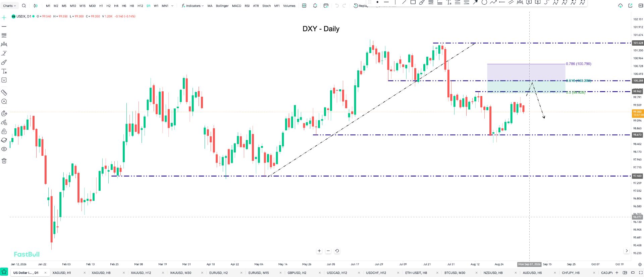The width and height of the screenshot is (644, 277).
Task: Expand more timeframes chevron after MN1
Action: coord(172,6)
